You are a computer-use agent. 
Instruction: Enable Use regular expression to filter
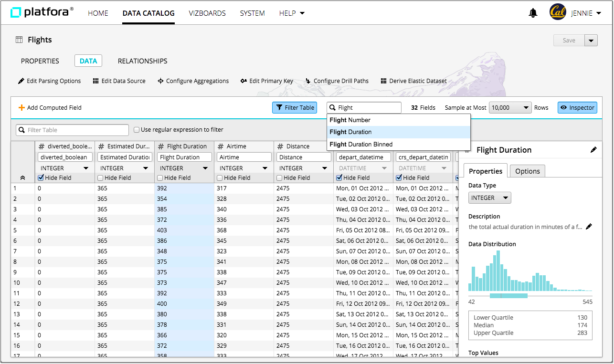(x=137, y=130)
